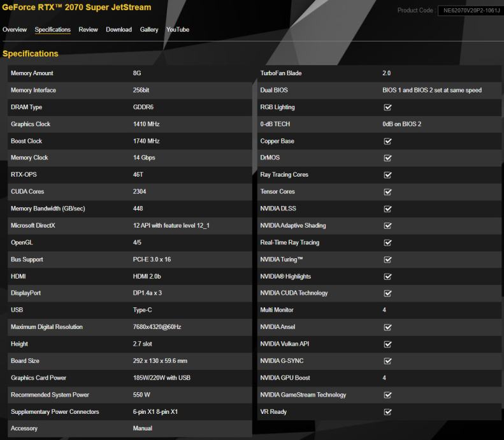This screenshot has height=440, width=504.
Task: Click the Copper Base checkmark
Action: (387, 141)
